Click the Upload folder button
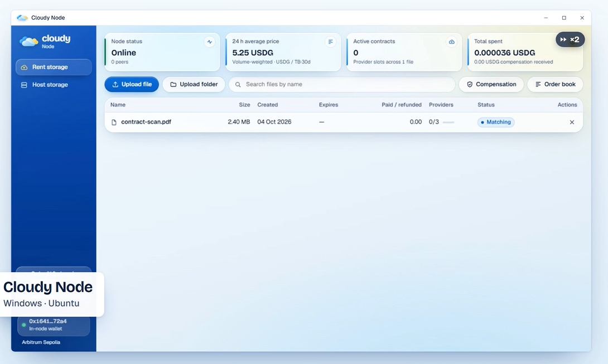This screenshot has width=608, height=364. (194, 84)
